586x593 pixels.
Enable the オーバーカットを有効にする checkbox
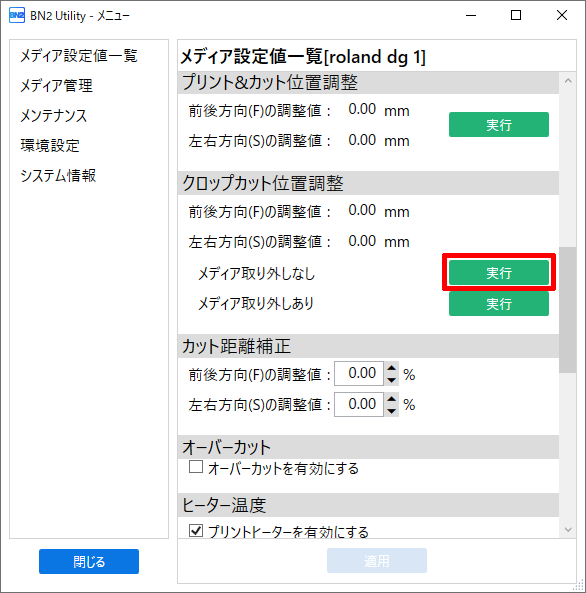pos(196,467)
